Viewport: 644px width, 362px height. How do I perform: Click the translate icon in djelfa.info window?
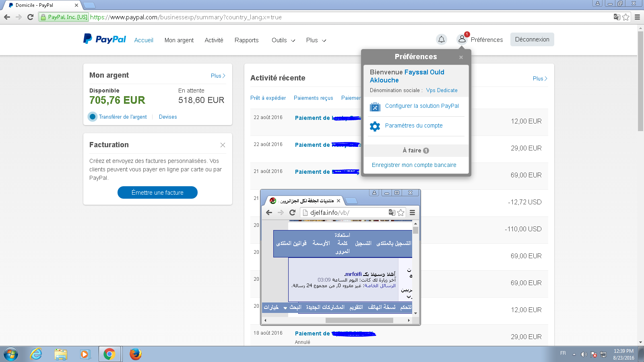pos(392,212)
